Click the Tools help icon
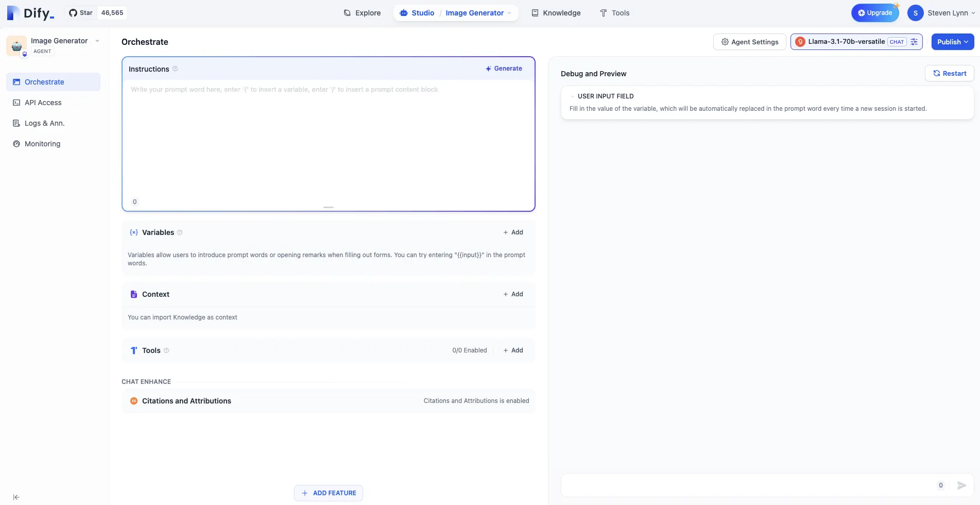This screenshot has height=505, width=980. pos(166,350)
